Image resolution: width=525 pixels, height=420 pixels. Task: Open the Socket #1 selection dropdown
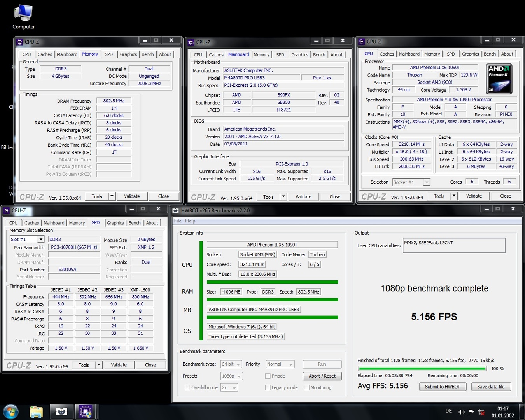427,182
